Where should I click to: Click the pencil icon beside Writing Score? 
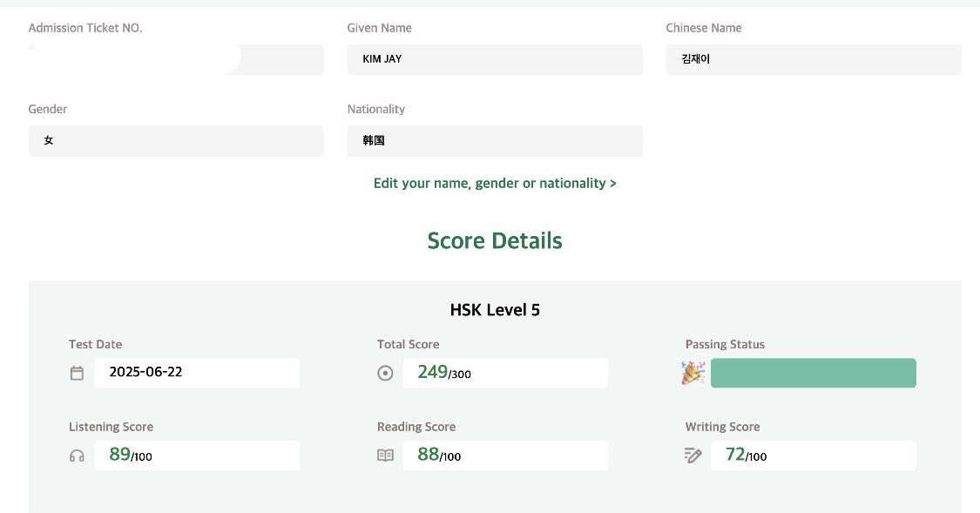(x=693, y=456)
